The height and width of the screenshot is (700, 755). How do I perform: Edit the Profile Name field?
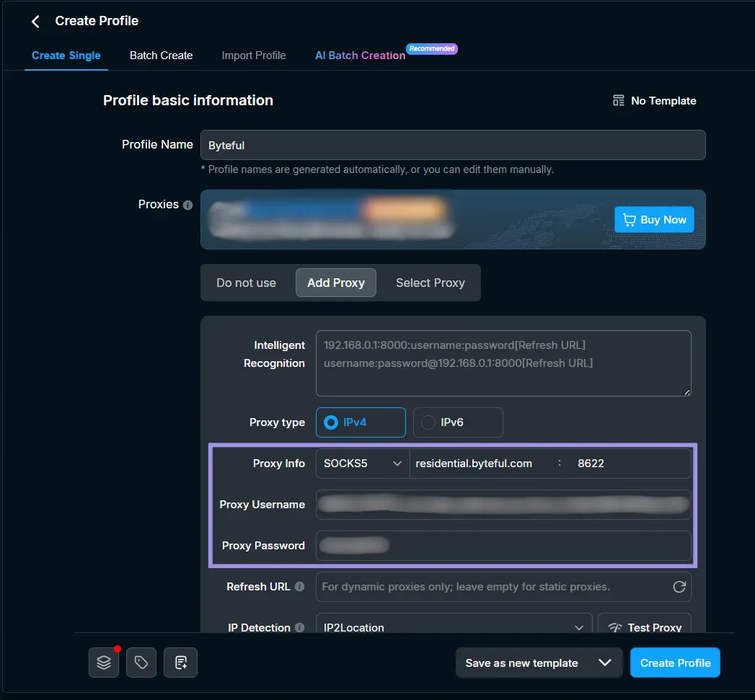453,145
